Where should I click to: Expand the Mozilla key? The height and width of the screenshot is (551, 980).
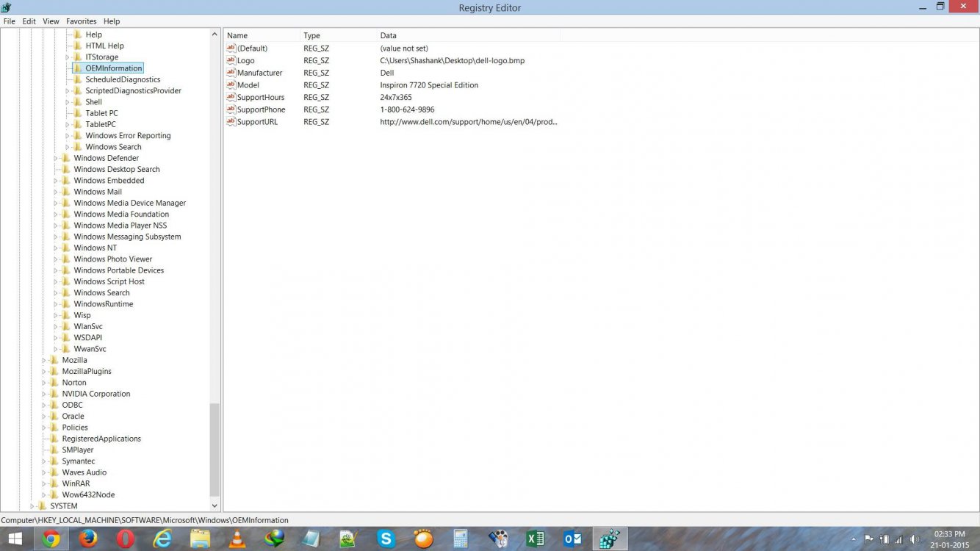pyautogui.click(x=43, y=360)
